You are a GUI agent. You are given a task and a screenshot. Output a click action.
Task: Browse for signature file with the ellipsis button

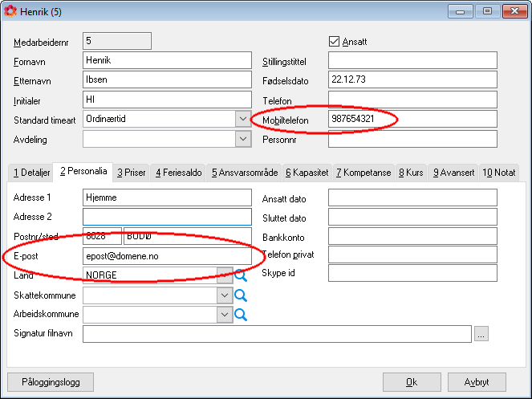click(481, 334)
